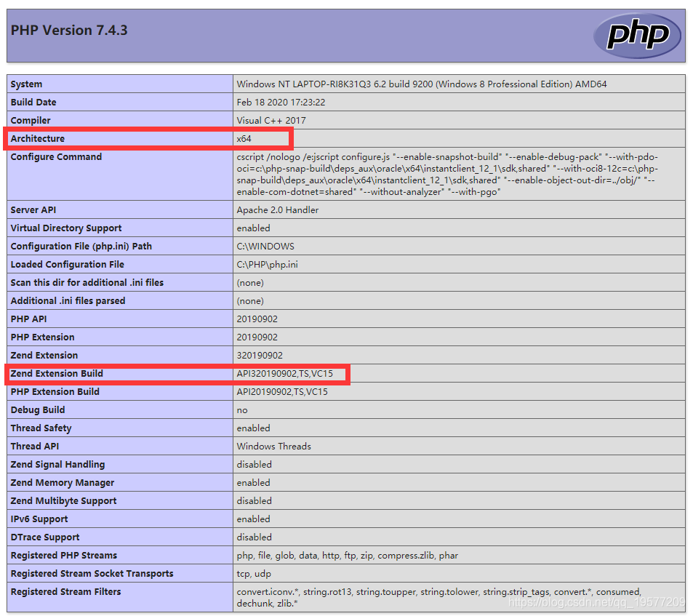Click the 'Loaded Configuration File' label
This screenshot has height=616, width=693.
point(67,264)
